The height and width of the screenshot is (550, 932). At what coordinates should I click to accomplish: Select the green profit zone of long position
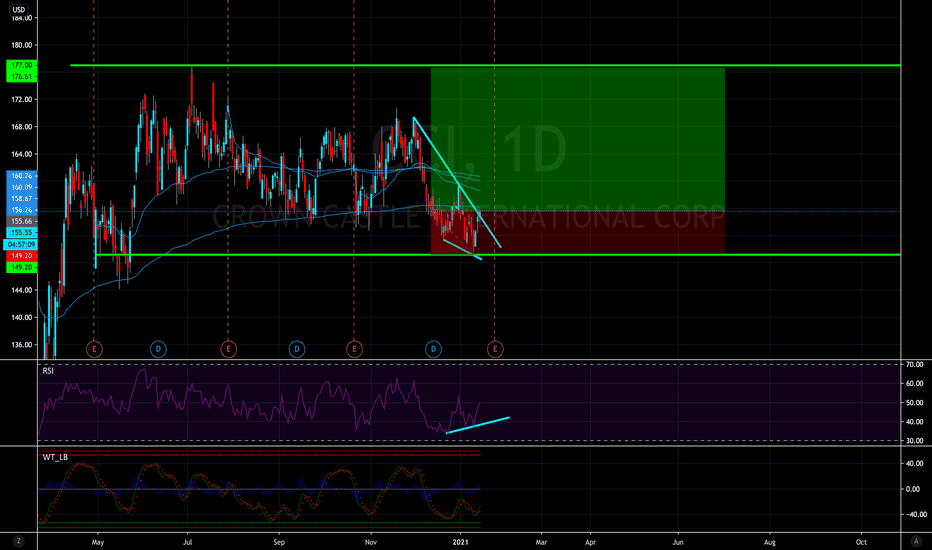(578, 140)
